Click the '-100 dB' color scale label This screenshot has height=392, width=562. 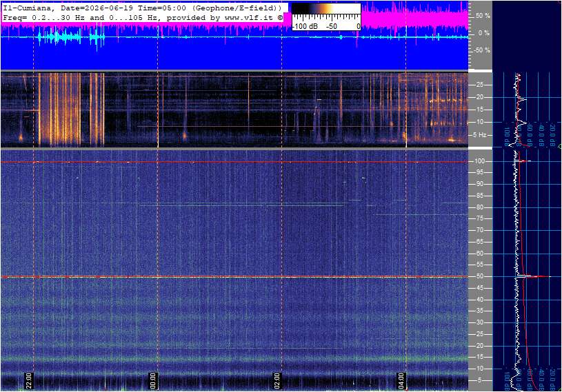[x=305, y=26]
